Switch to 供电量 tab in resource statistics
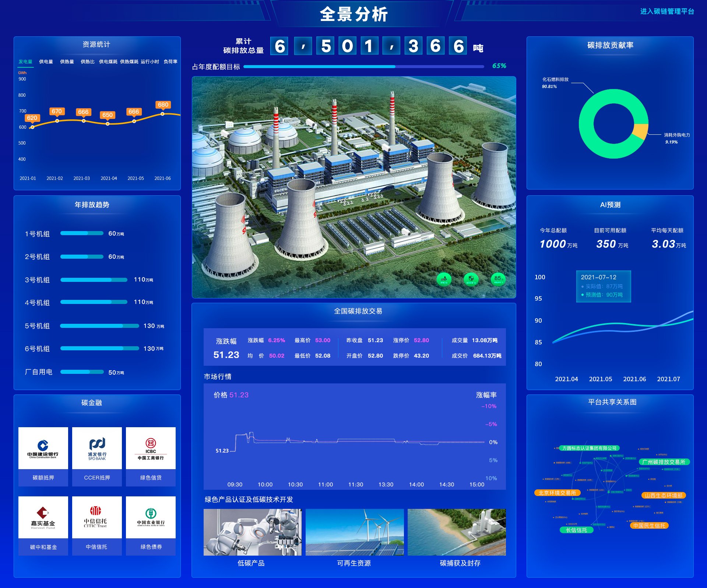707x588 pixels. (x=46, y=62)
